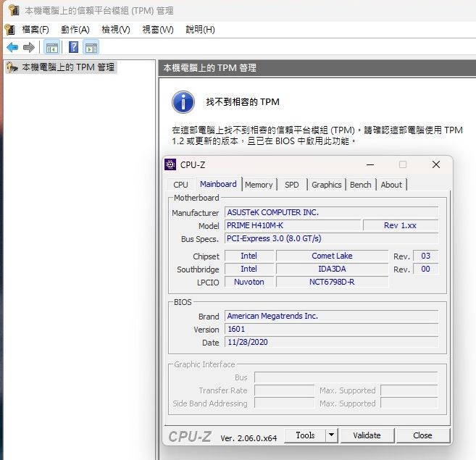Open the Help question-mark toolbar icon

(x=74, y=47)
